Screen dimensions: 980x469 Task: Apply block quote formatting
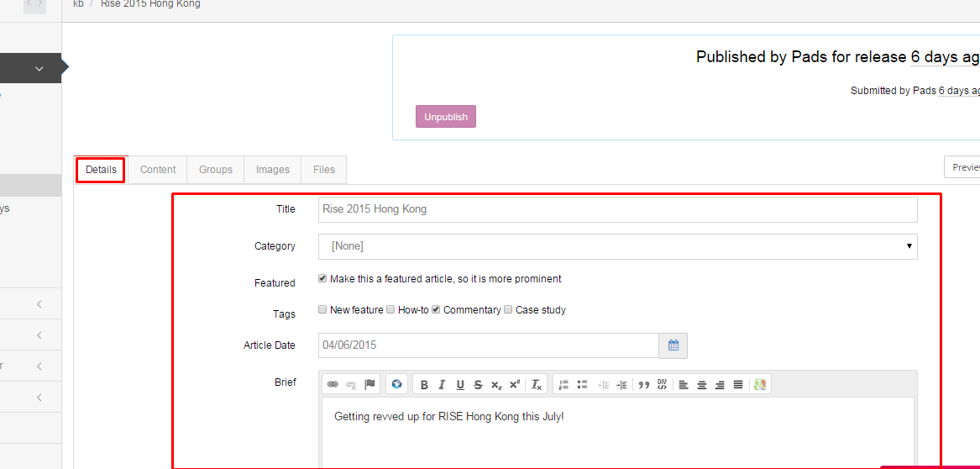[644, 385]
